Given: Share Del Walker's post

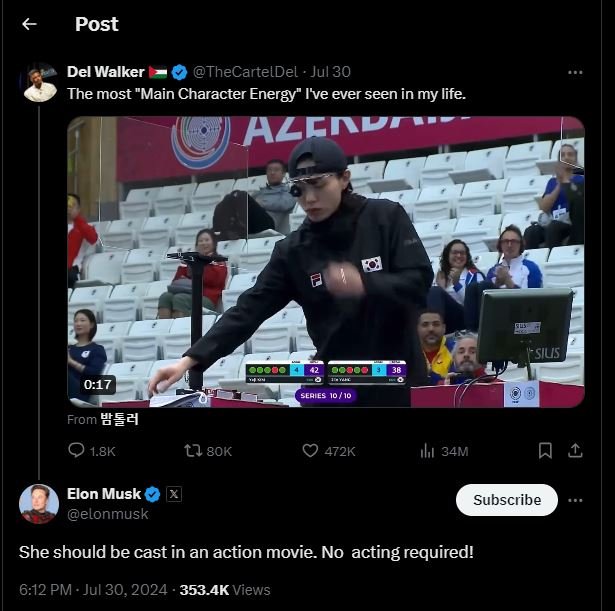Looking at the screenshot, I should click(x=575, y=451).
